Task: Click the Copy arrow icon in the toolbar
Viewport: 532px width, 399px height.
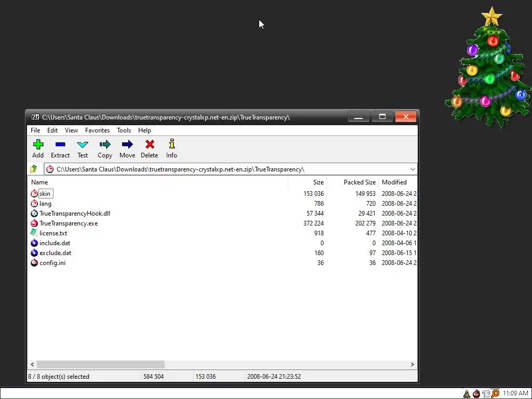Action: pyautogui.click(x=105, y=144)
